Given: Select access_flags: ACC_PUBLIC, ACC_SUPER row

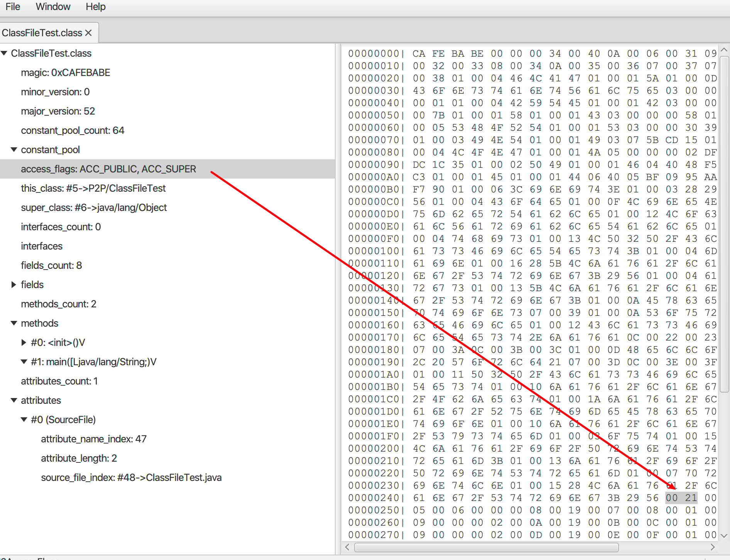Looking at the screenshot, I should click(x=167, y=169).
